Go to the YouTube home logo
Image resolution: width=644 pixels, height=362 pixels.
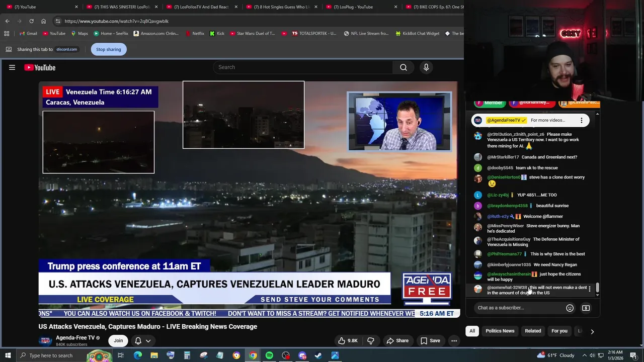(x=40, y=67)
